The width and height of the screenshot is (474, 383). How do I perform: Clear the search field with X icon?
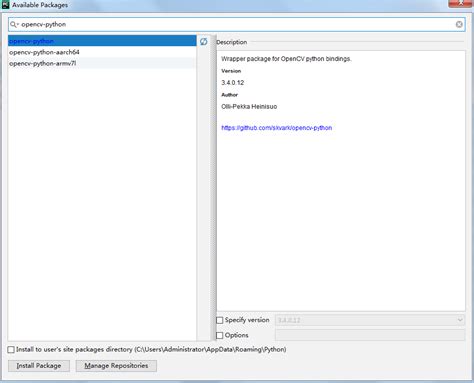pos(459,24)
